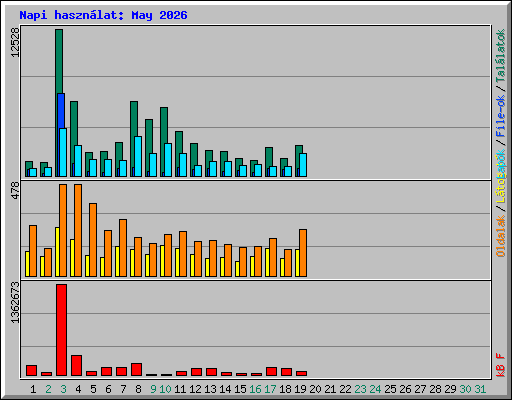This screenshot has width=512, height=400.
Task: Click the 478 y-axis value label
Action: [x=15, y=191]
